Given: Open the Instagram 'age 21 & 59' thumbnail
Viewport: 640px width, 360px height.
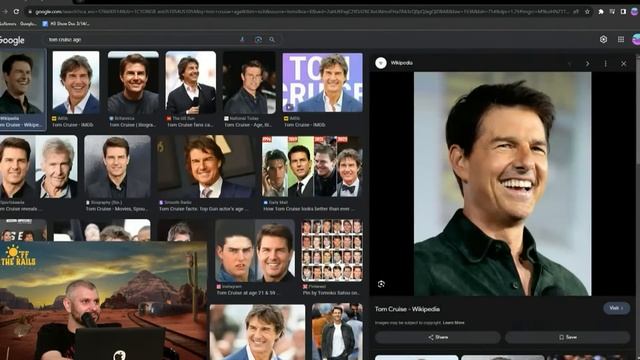Looking at the screenshot, I should [x=255, y=251].
